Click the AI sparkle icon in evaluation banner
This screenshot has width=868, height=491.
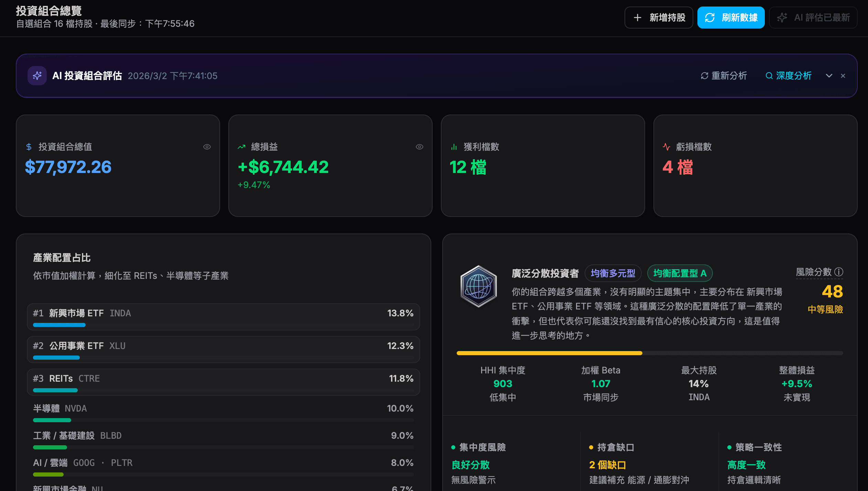point(37,76)
